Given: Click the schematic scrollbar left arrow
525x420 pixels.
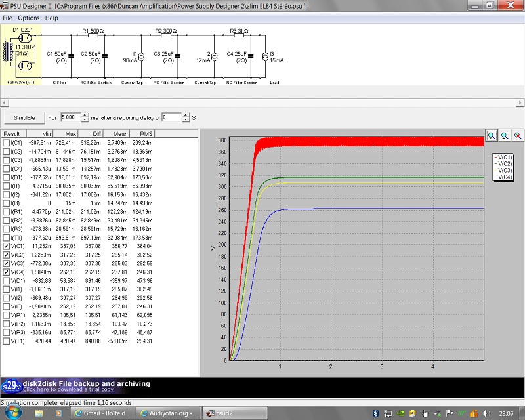Looking at the screenshot, I should click(4, 103).
